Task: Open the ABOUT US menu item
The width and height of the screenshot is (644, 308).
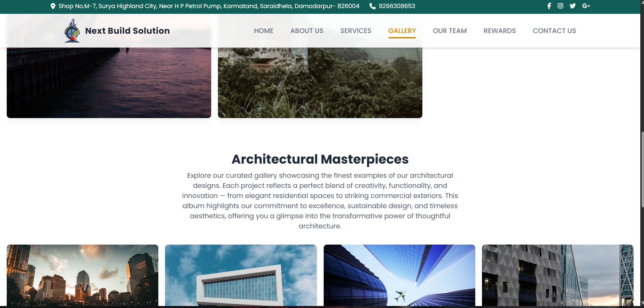Action: [x=307, y=31]
